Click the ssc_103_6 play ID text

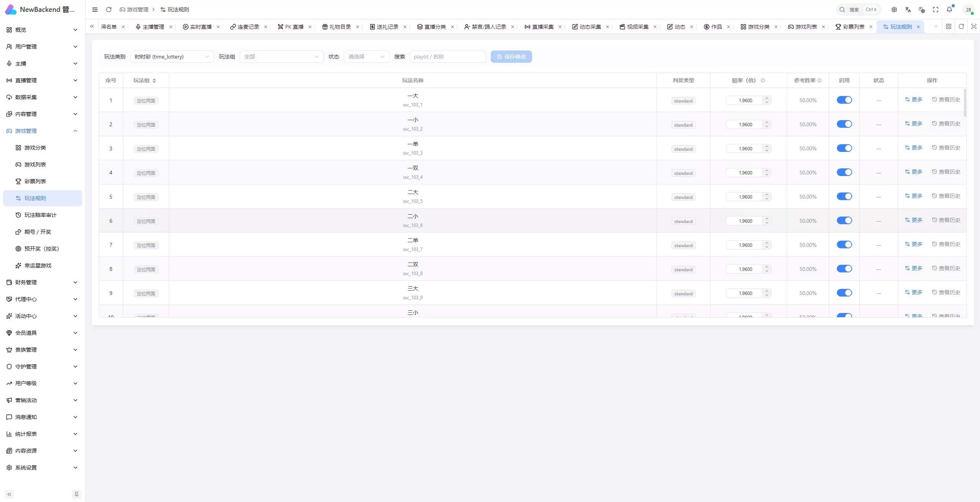[x=413, y=225]
